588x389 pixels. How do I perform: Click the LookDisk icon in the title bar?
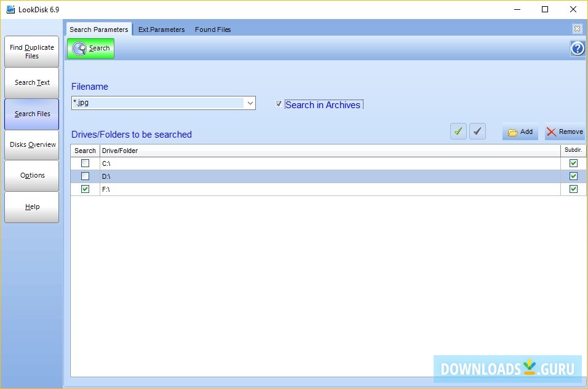[10, 9]
